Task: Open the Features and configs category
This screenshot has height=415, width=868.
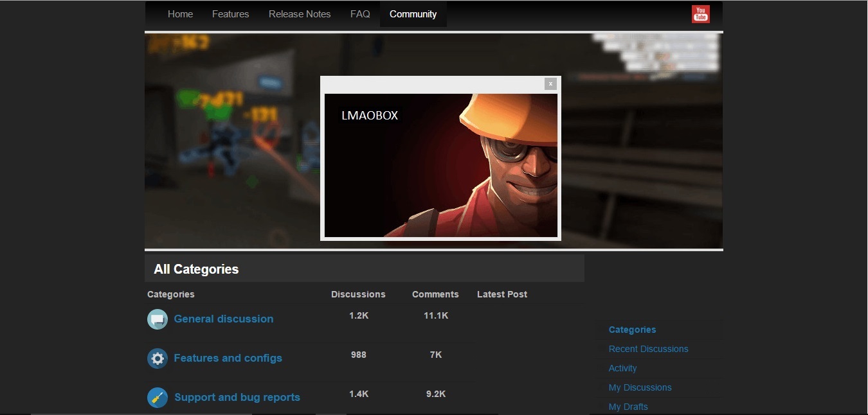Action: [228, 358]
